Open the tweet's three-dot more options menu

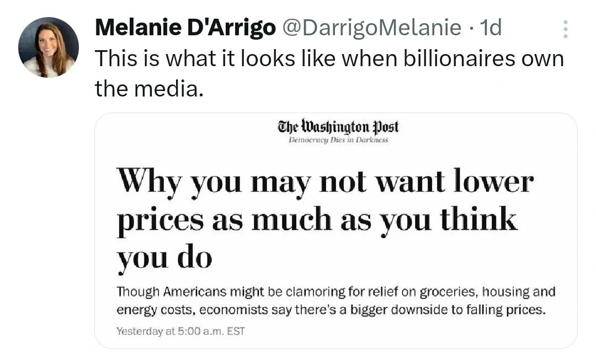click(565, 29)
